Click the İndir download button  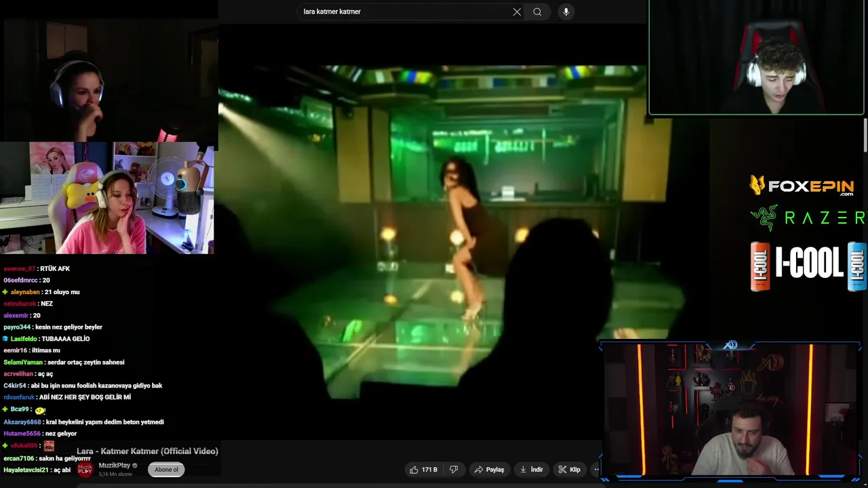point(531,470)
